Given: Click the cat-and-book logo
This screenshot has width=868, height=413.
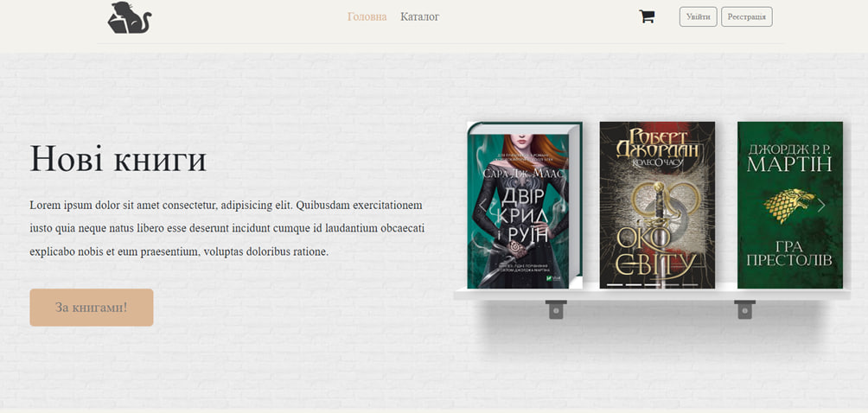Looking at the screenshot, I should pyautogui.click(x=130, y=17).
